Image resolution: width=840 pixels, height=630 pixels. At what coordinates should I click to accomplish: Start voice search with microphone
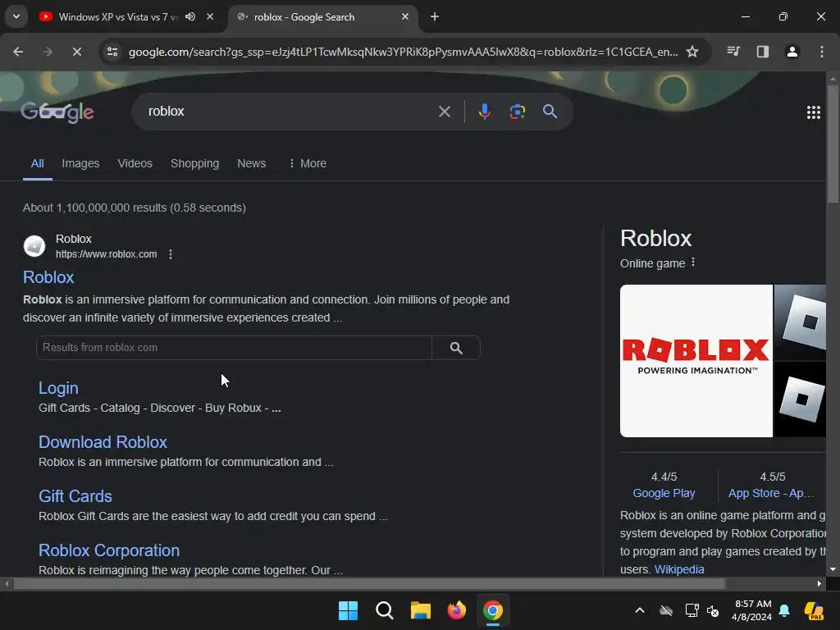click(x=484, y=112)
